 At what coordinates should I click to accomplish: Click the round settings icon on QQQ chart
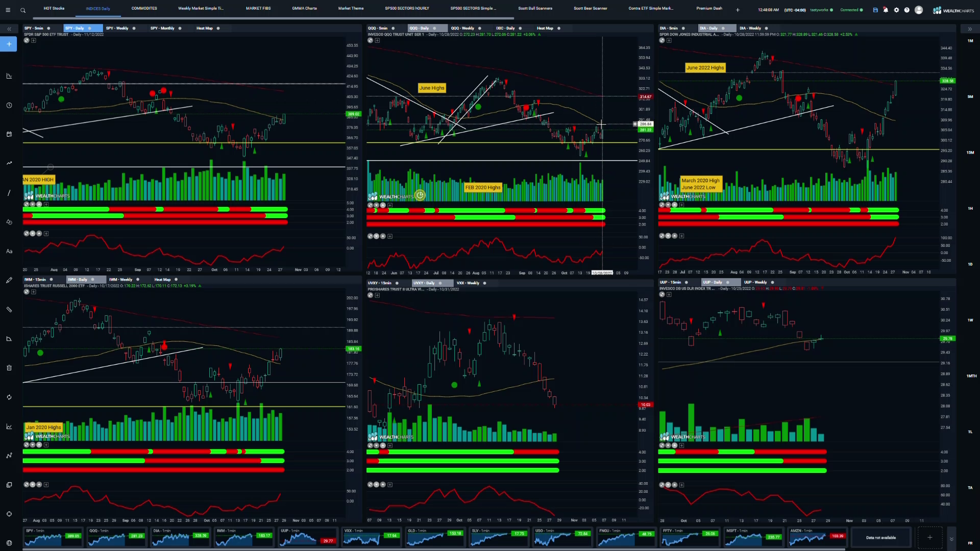pyautogui.click(x=371, y=40)
